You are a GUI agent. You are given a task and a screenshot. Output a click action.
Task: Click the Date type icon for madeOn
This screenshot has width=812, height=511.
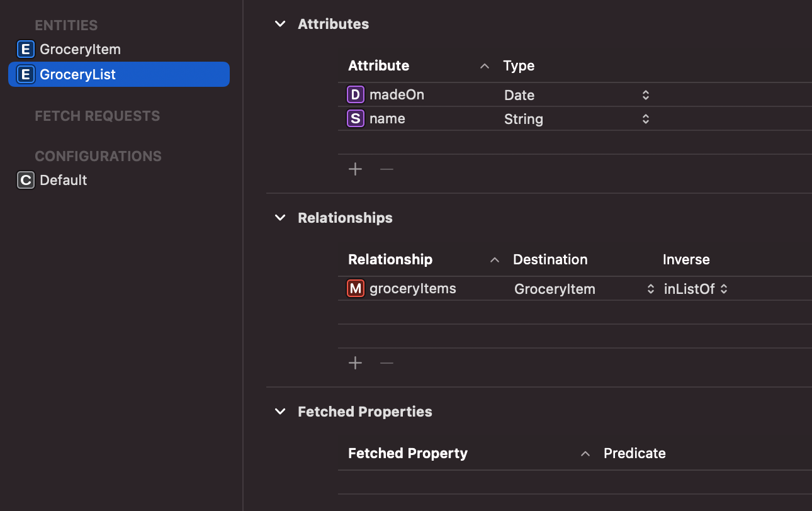coord(356,95)
